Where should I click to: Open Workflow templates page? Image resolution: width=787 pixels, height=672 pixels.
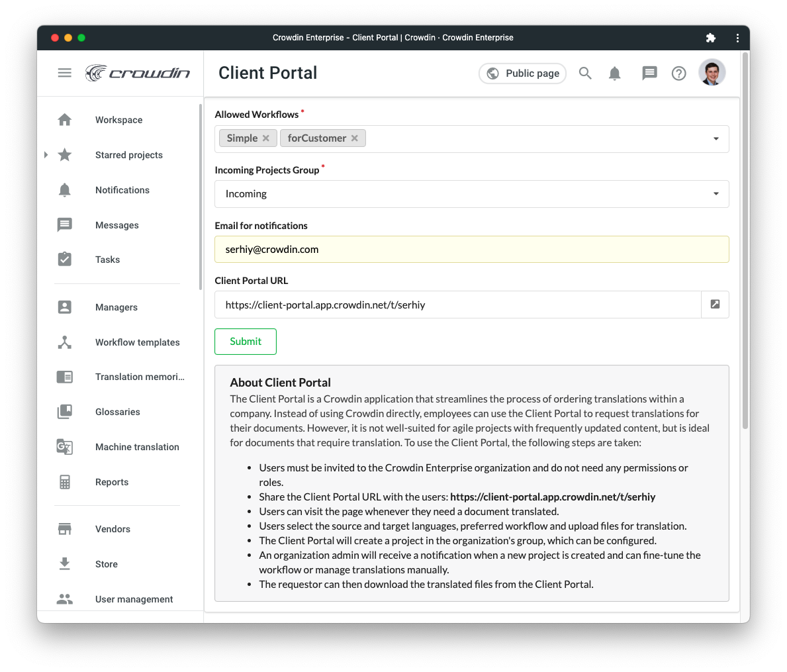[x=138, y=342]
